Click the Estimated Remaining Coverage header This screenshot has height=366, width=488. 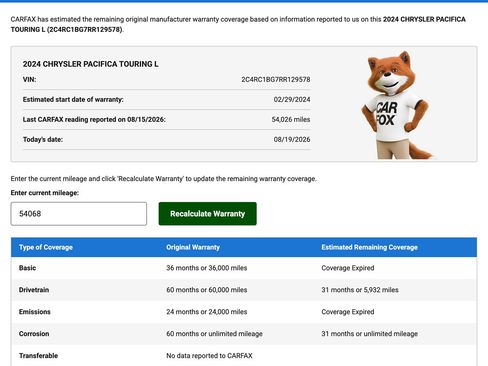tap(369, 247)
